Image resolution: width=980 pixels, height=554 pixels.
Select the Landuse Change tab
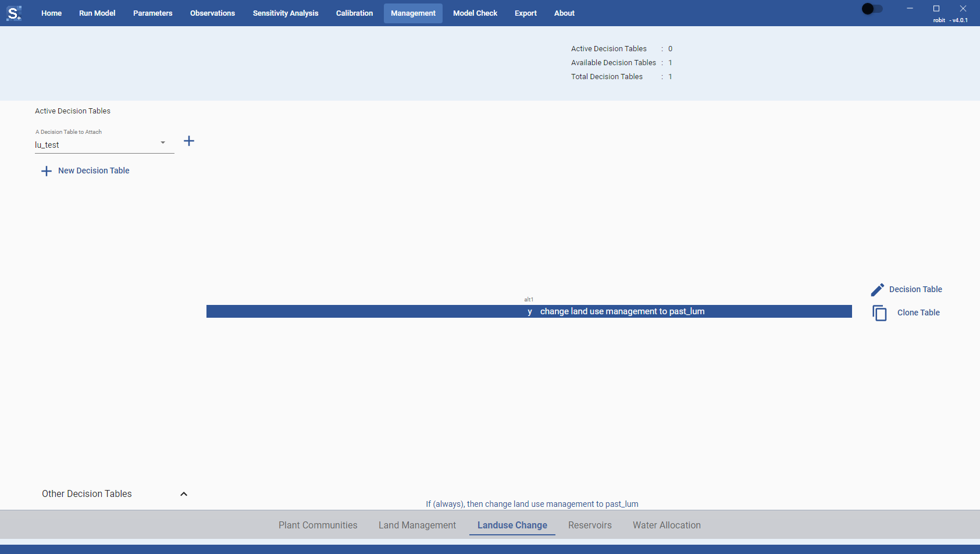click(x=512, y=525)
